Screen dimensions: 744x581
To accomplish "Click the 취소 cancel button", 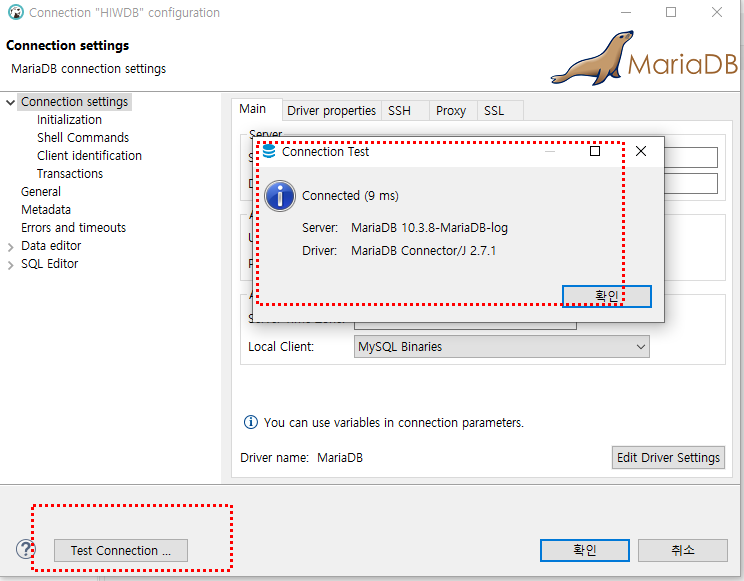I will tap(682, 550).
